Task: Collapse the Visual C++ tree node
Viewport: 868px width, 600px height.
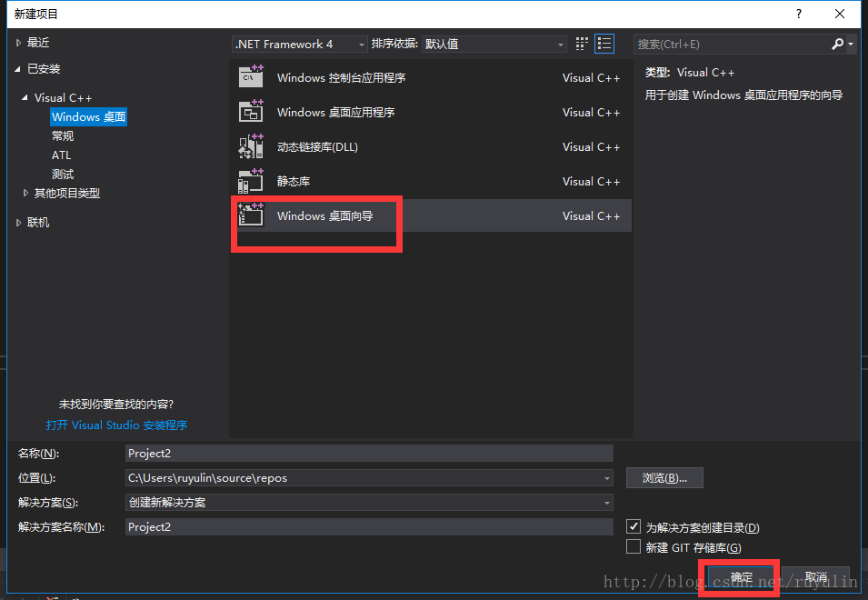Action: pos(25,98)
